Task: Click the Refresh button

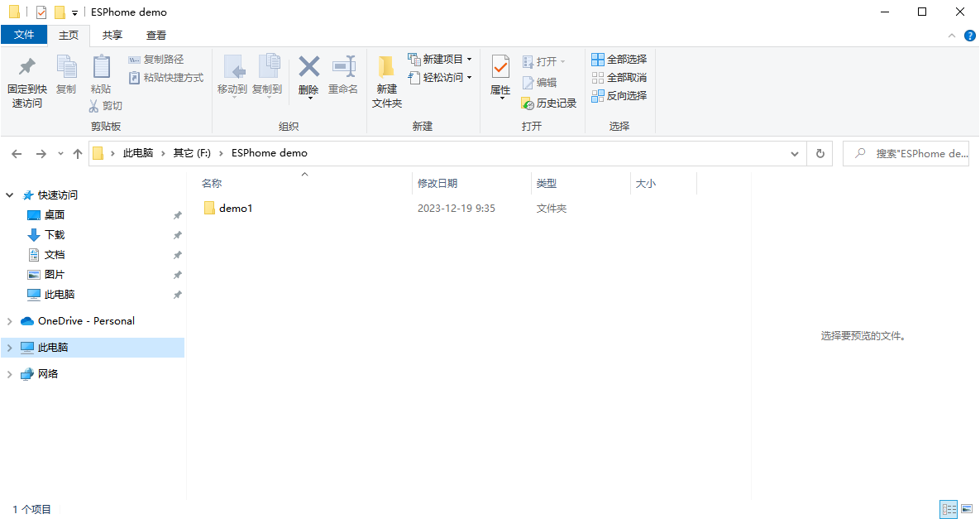Action: tap(820, 154)
